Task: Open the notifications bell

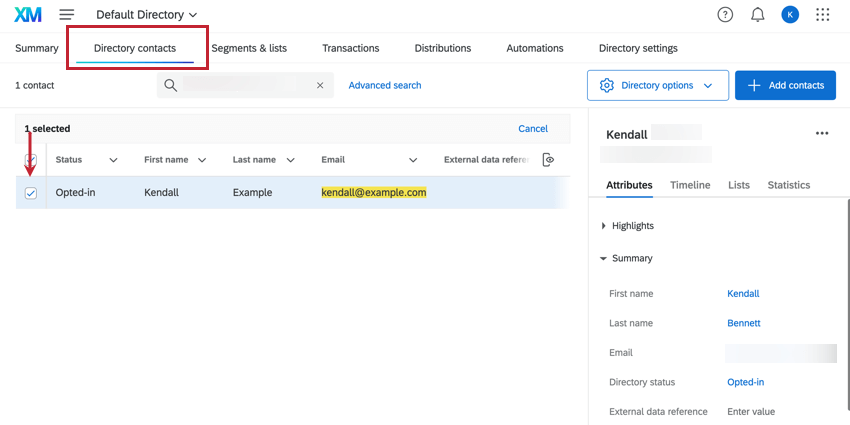Action: pos(757,14)
